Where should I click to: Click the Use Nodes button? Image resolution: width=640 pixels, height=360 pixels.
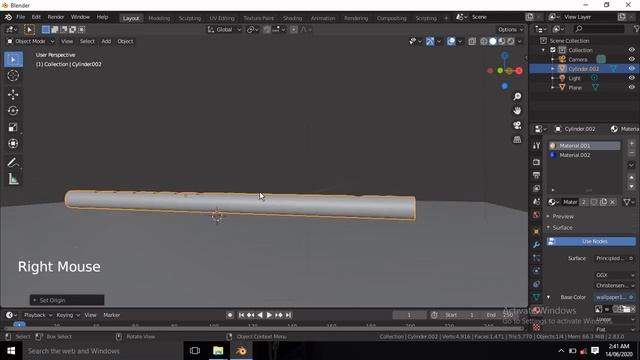591,241
